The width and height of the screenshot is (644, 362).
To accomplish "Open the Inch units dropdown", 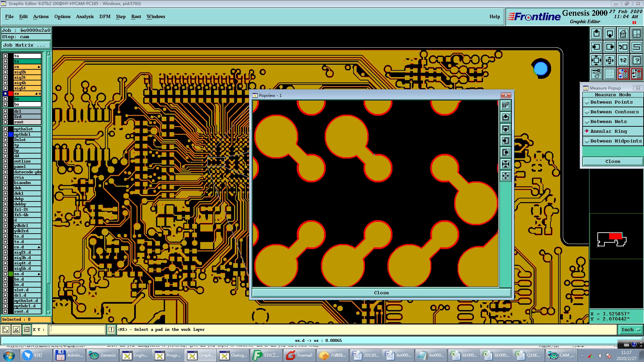I will (631, 330).
